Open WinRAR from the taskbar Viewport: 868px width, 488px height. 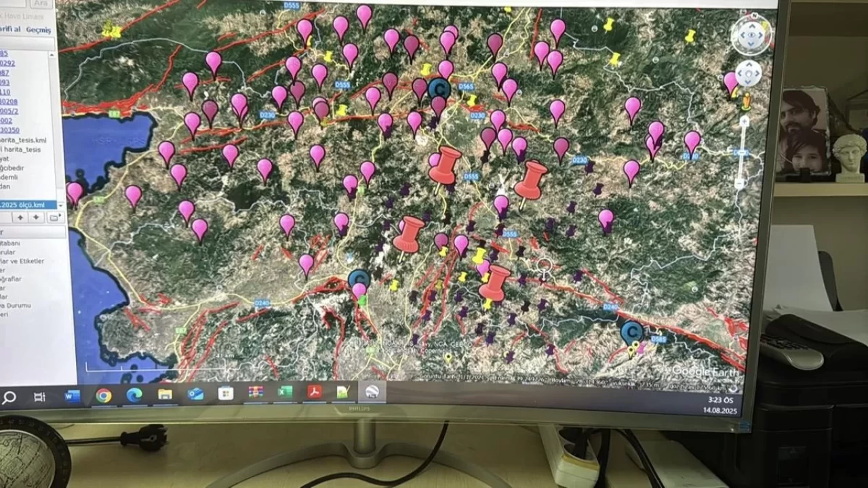coord(255,392)
